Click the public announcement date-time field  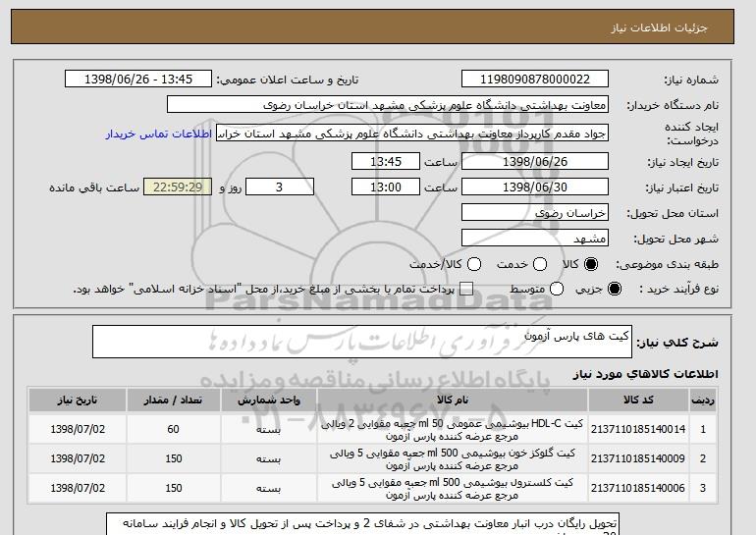pyautogui.click(x=138, y=80)
